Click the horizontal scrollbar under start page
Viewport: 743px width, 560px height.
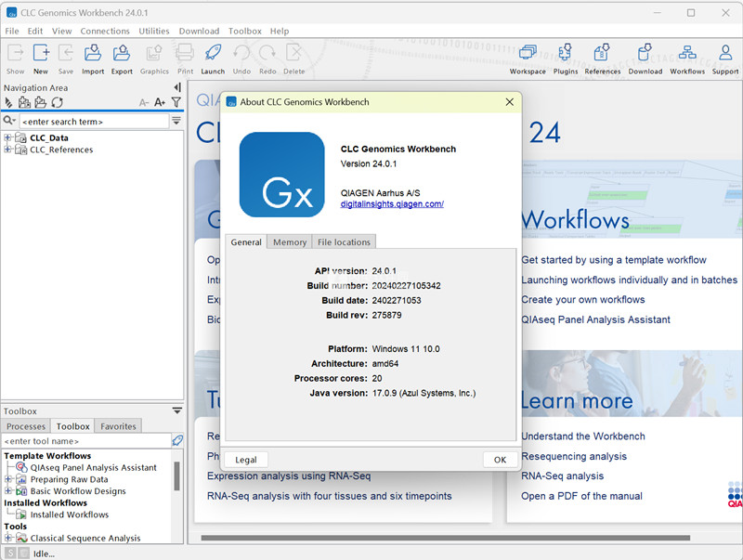point(446,538)
